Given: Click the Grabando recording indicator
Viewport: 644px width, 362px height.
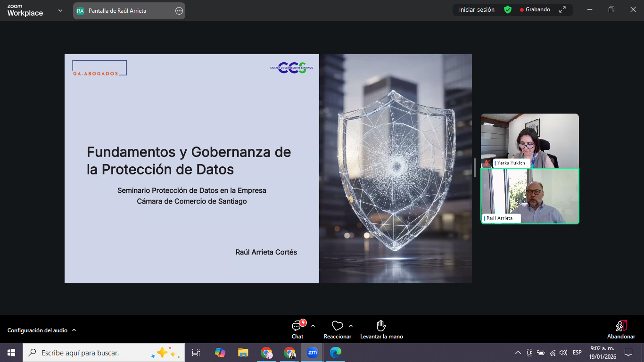Looking at the screenshot, I should pyautogui.click(x=535, y=10).
